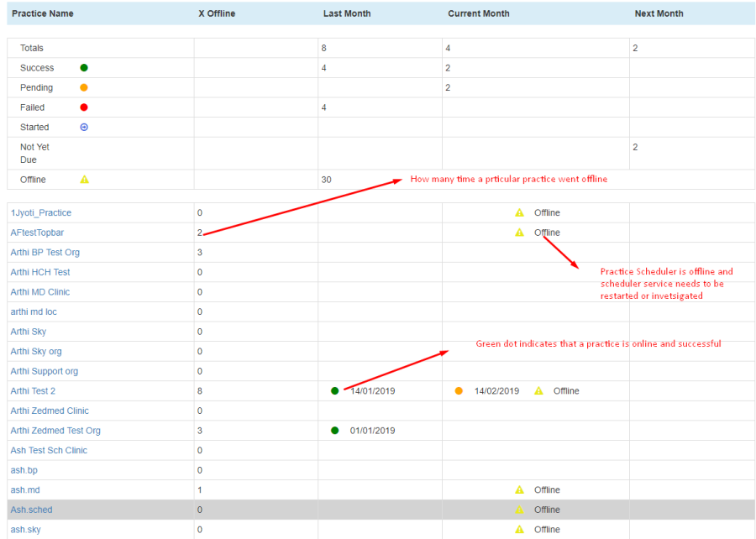Click the Offline warning triangle in legend
The width and height of the screenshot is (756, 539).
click(84, 179)
